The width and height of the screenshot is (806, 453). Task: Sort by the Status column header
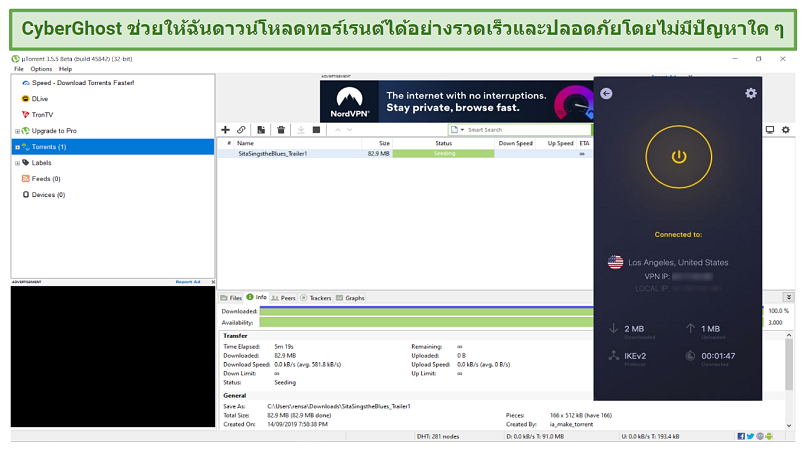(444, 143)
